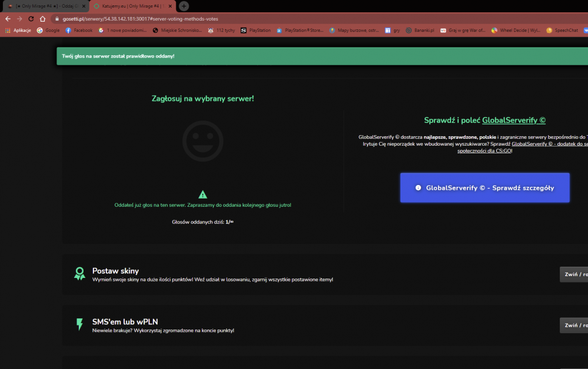Click GlobalServerify Sprawdź szczegóły button
This screenshot has width=588, height=369.
(485, 187)
